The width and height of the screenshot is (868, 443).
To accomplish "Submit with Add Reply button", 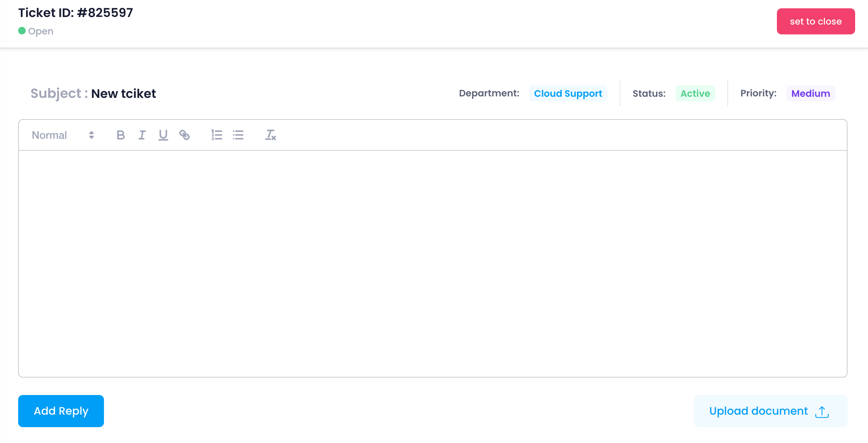I will tap(61, 411).
